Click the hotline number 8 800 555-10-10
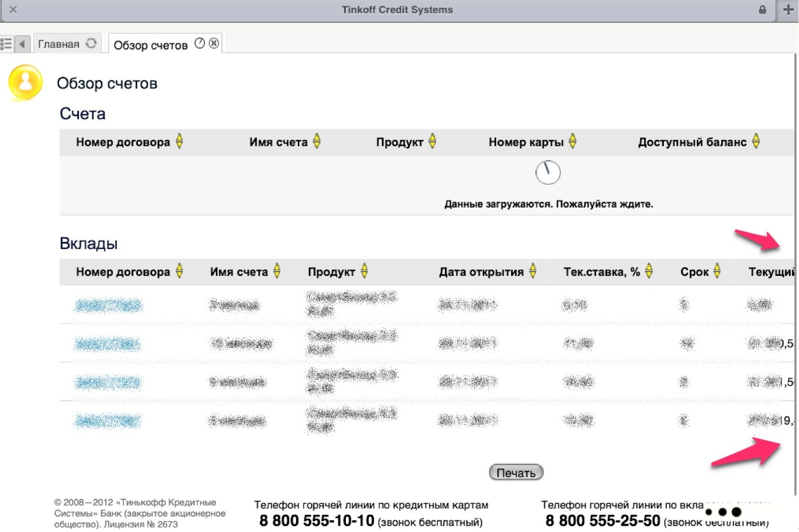The width and height of the screenshot is (799, 532). click(x=317, y=521)
